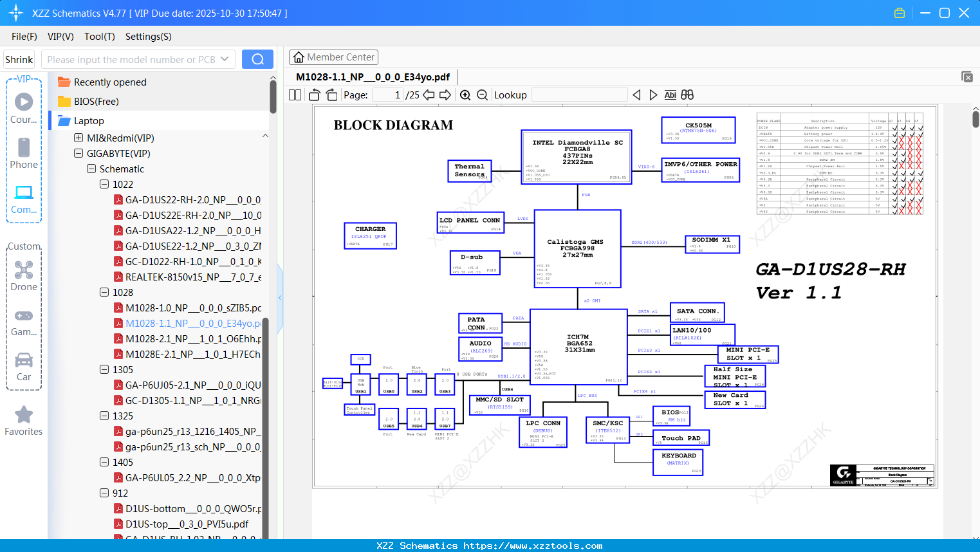The width and height of the screenshot is (980, 552).
Task: Zoom in on the schematic
Action: [465, 95]
